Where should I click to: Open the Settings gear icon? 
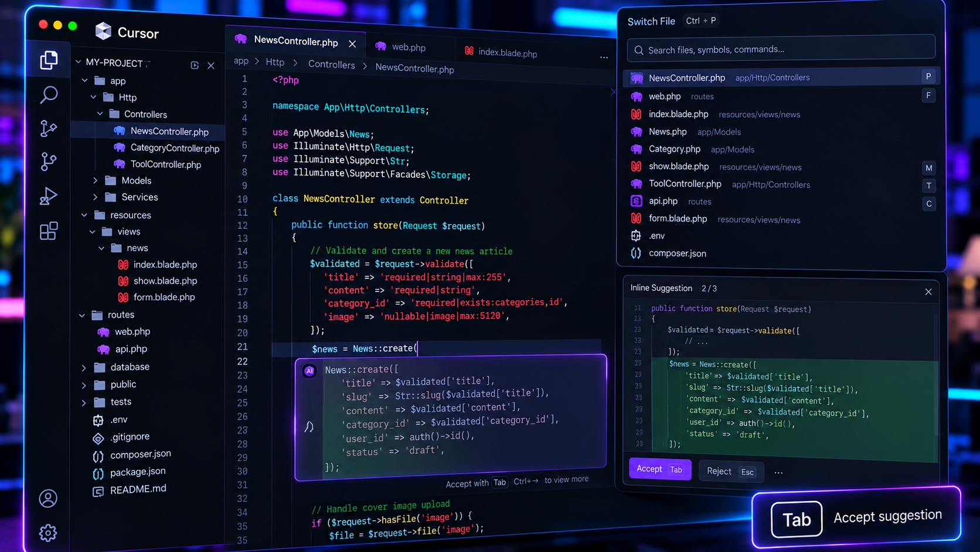[48, 533]
